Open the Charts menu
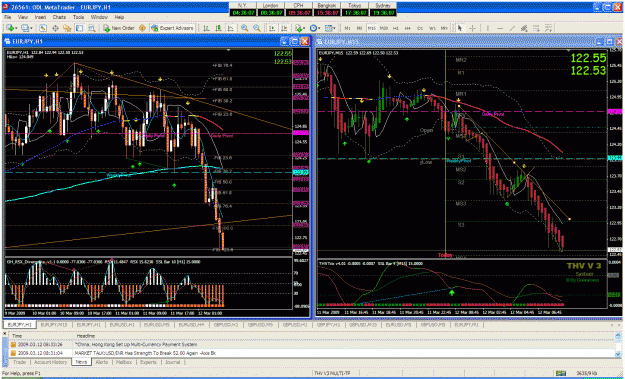 pyautogui.click(x=59, y=17)
